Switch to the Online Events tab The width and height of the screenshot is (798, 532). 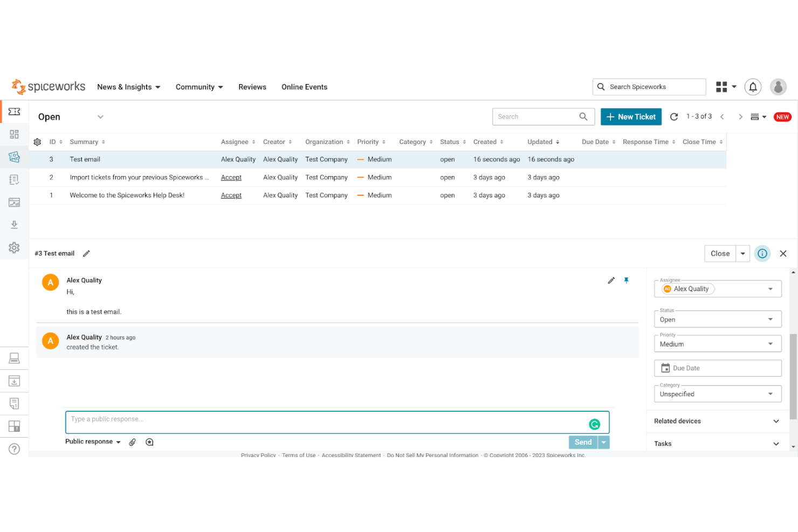tap(304, 87)
